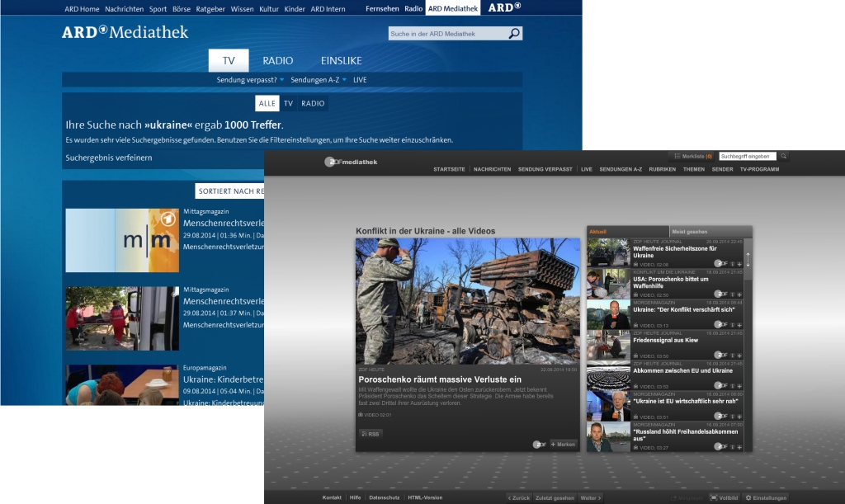Screen dimensions: 845x504
Task: Open Abkommen zwischen EU und Ukraine title
Action: [x=682, y=371]
